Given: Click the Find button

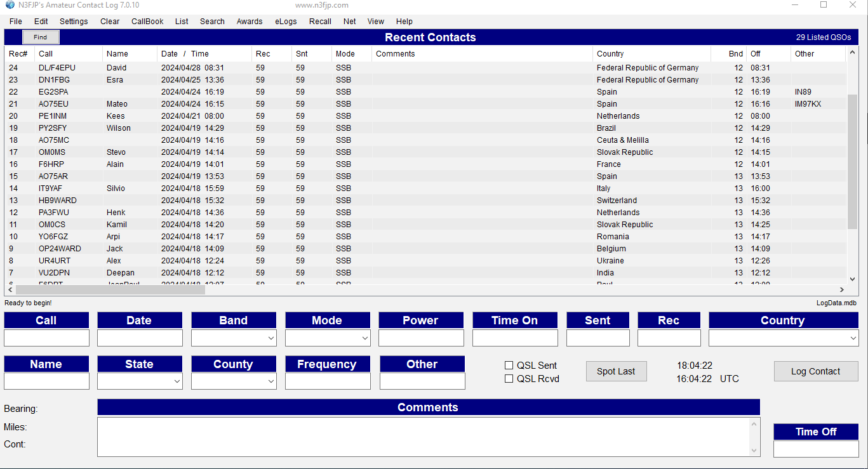Looking at the screenshot, I should point(41,37).
